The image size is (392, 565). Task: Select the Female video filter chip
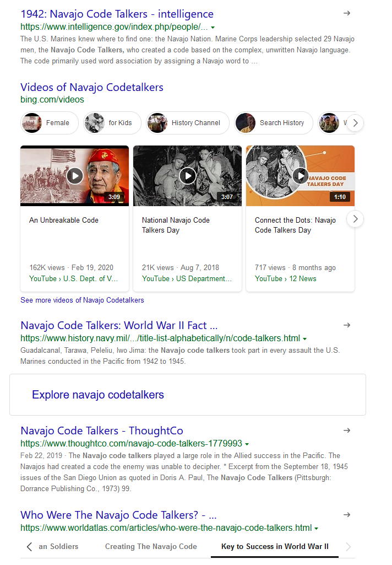tap(50, 123)
